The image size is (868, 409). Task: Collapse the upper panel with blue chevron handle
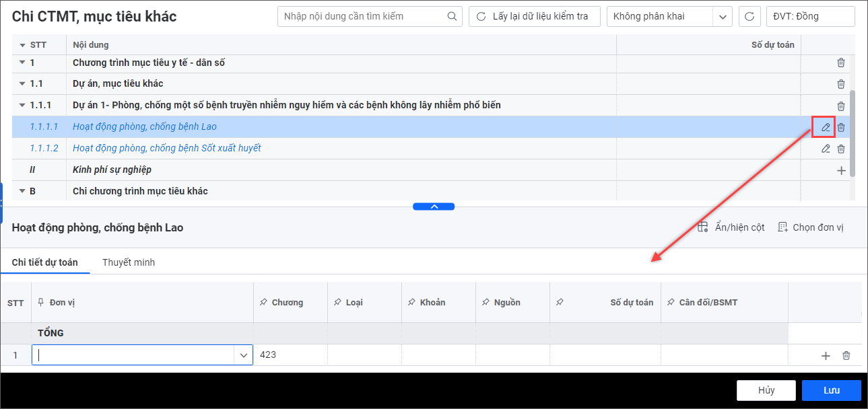pyautogui.click(x=434, y=207)
